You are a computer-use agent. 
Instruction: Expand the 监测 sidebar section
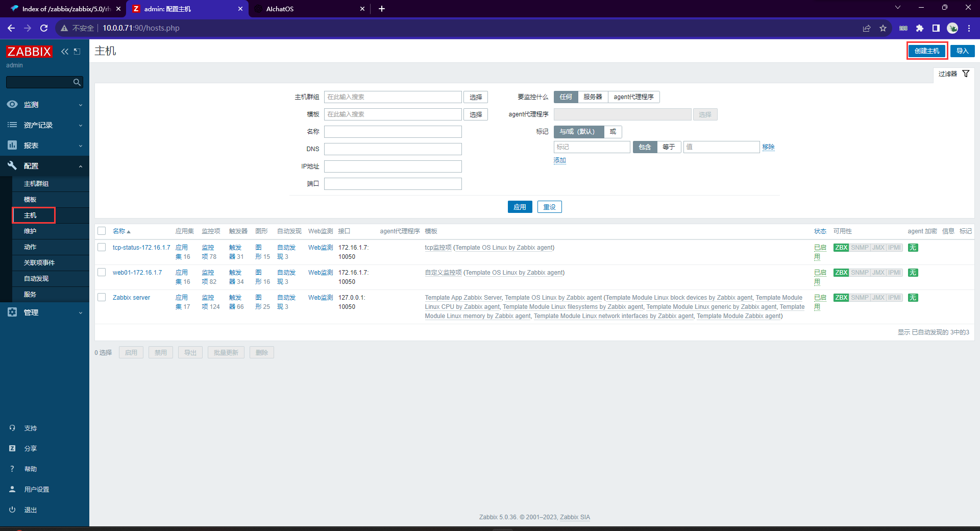[44, 105]
